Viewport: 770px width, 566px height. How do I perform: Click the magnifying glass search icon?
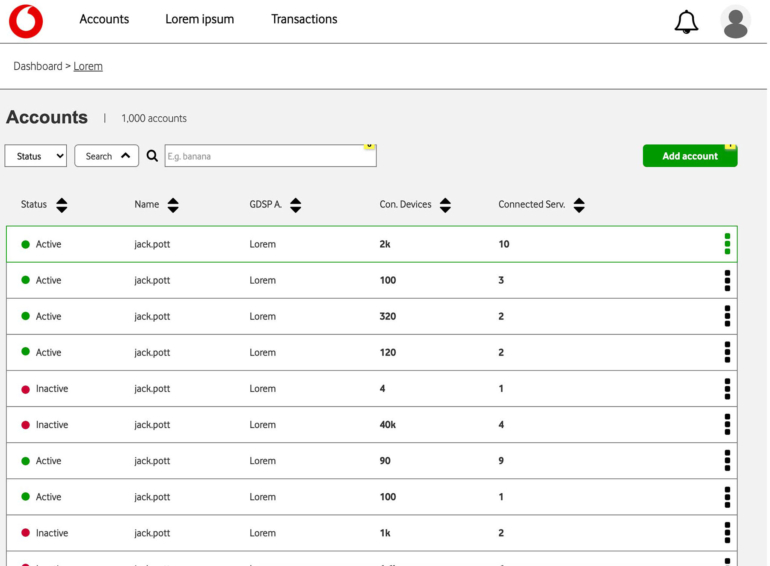[x=152, y=156]
